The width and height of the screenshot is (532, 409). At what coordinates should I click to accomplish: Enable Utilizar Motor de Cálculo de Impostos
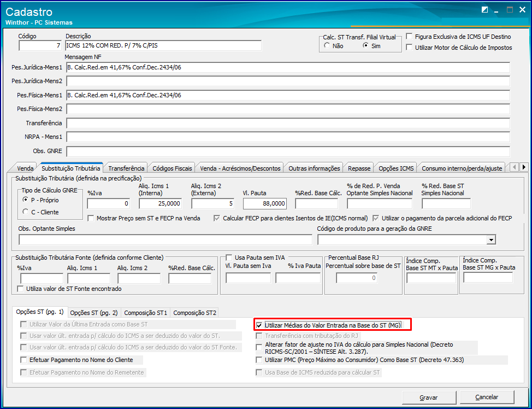(x=410, y=47)
